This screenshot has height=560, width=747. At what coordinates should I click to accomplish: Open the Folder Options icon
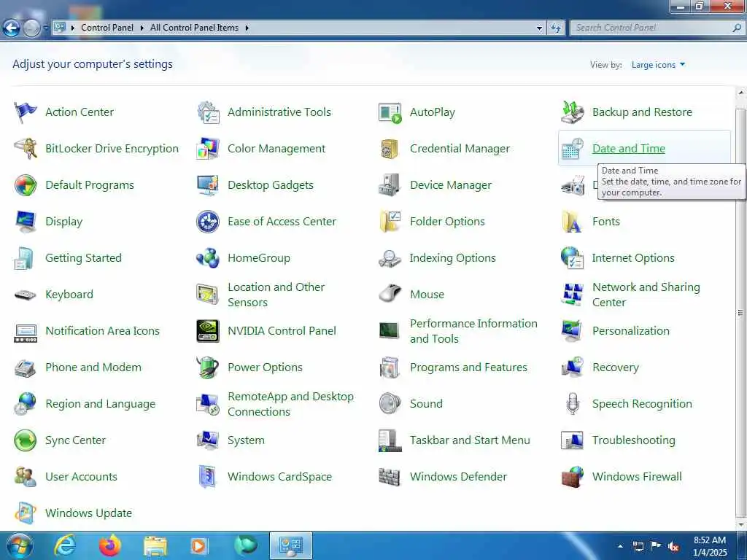[390, 222]
